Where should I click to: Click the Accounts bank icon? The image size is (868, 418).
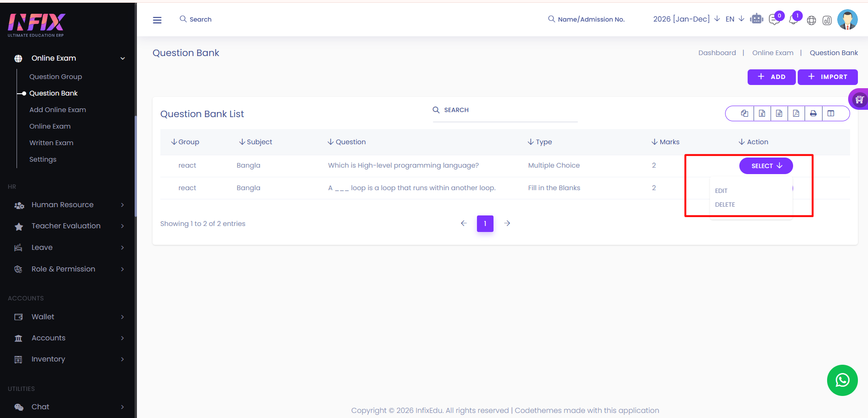tap(18, 339)
